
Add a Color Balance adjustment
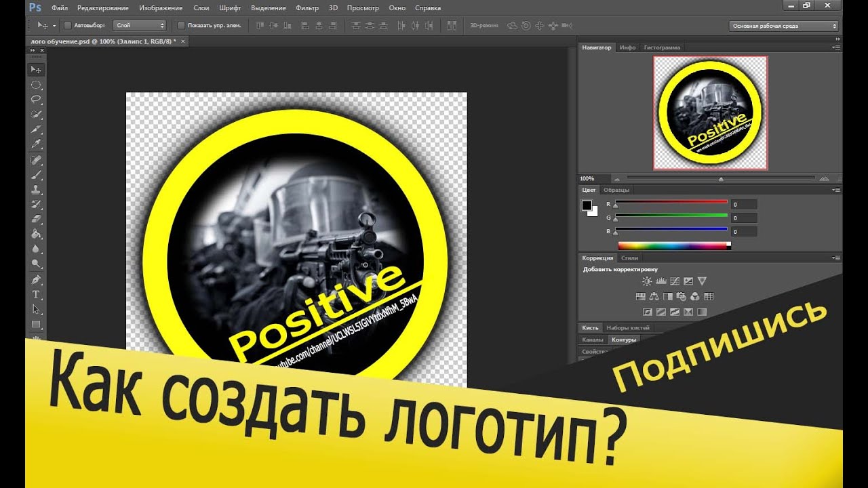point(654,296)
